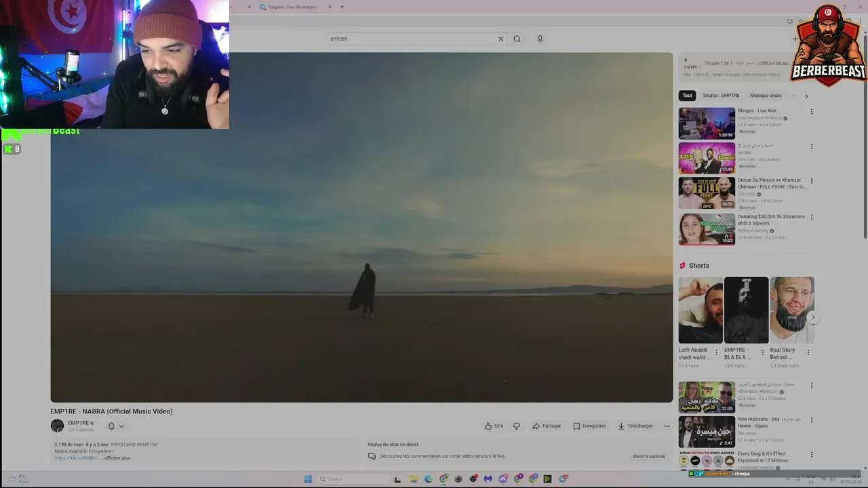Open Dricus Du Plessis vs Khamzat Chimaev video
The width and height of the screenshot is (868, 488).
click(x=707, y=193)
